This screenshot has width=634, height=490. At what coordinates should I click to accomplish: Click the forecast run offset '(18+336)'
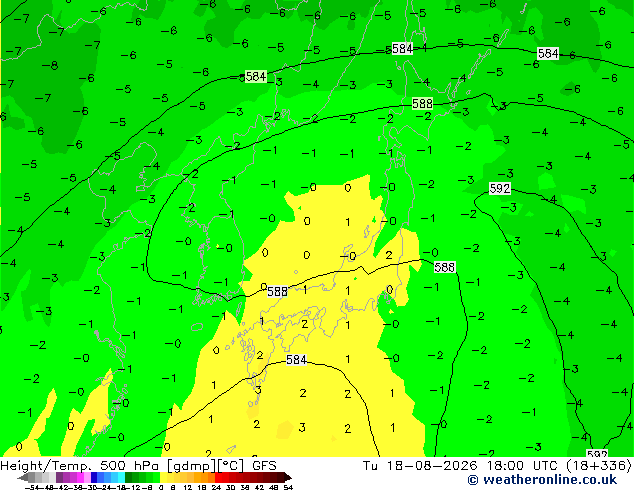[601, 466]
